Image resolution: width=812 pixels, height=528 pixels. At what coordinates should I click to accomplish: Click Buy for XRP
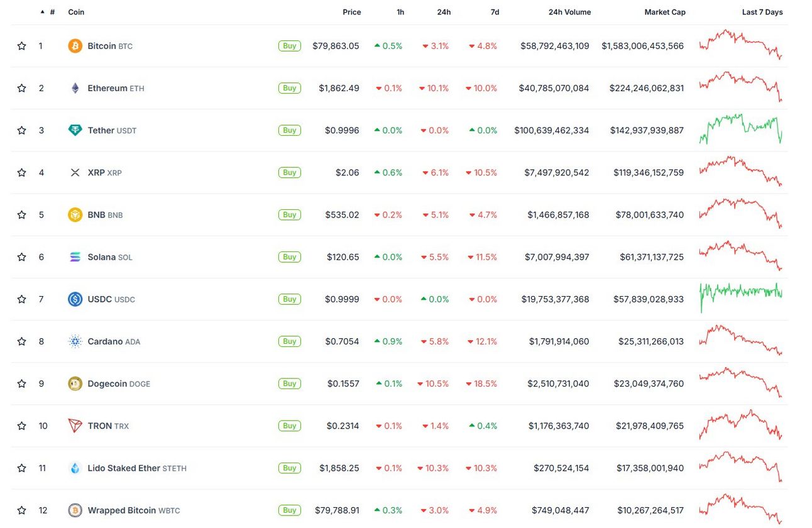pos(290,172)
